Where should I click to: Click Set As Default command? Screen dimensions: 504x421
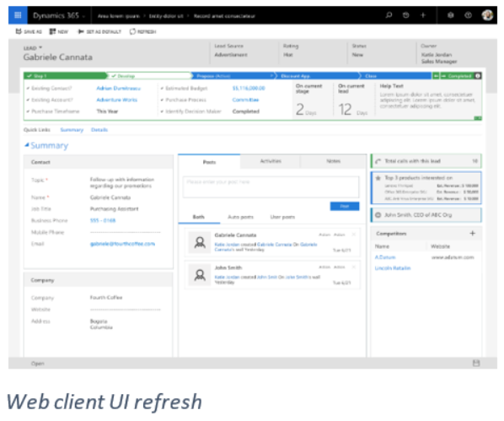(99, 31)
